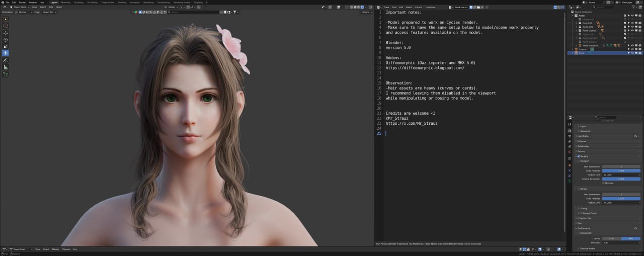Viewport: 644px width, 256px height.
Task: Select the Transform tool in the viewport toolbar
Action: tap(6, 53)
